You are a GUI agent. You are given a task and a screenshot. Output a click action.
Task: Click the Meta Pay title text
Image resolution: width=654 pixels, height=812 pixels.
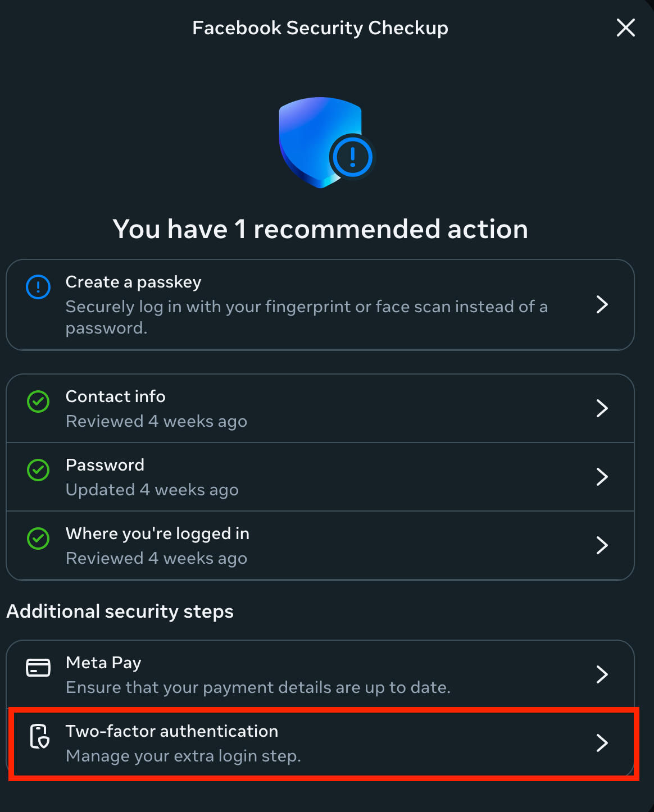[103, 663]
